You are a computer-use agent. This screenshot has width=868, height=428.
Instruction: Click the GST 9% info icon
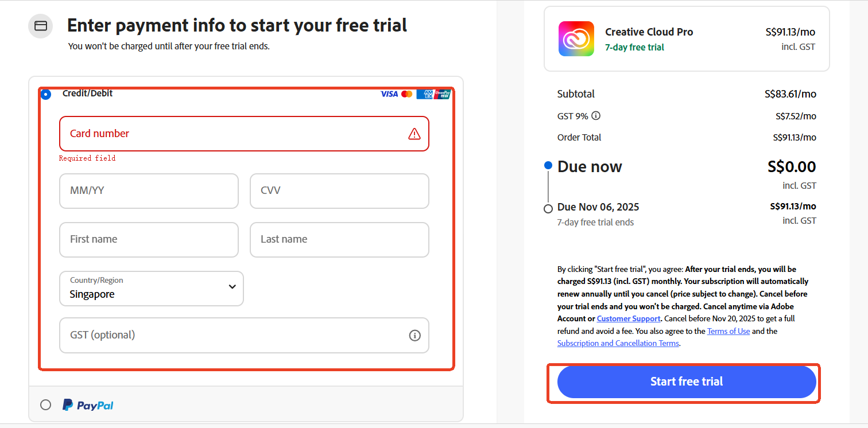[595, 116]
